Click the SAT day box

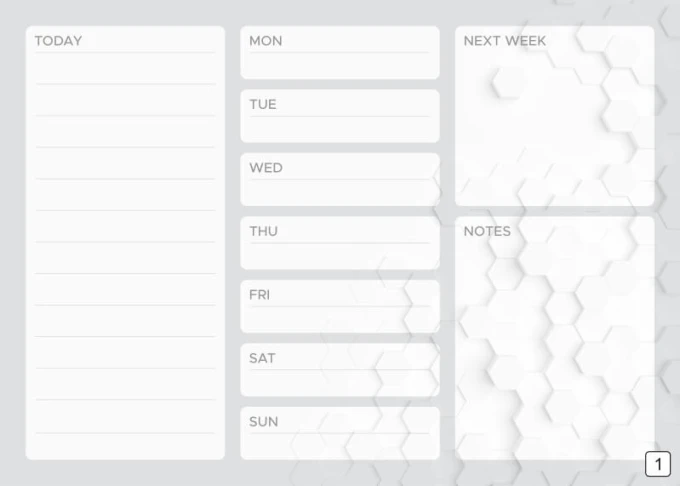(x=340, y=370)
